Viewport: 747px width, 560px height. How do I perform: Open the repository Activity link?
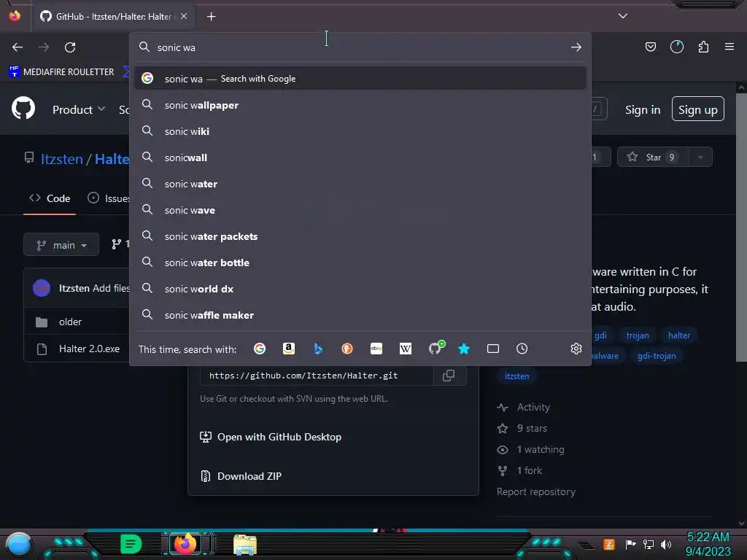[524, 407]
